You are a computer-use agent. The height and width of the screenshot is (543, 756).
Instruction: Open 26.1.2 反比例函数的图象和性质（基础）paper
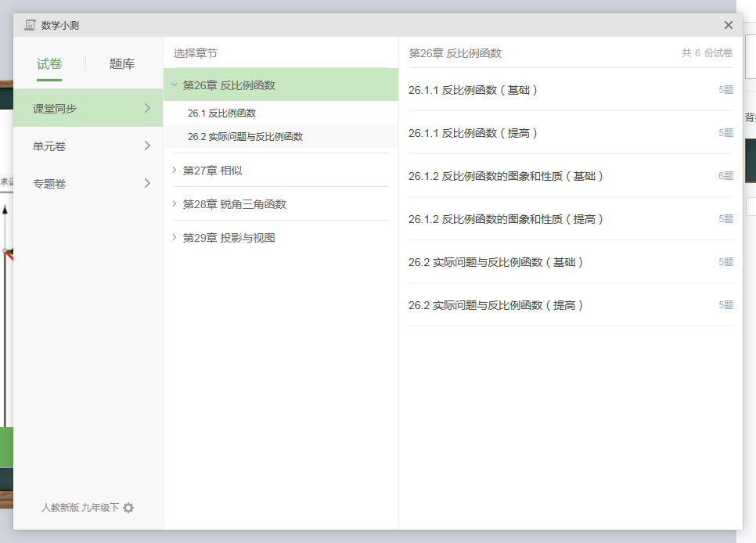tap(506, 176)
